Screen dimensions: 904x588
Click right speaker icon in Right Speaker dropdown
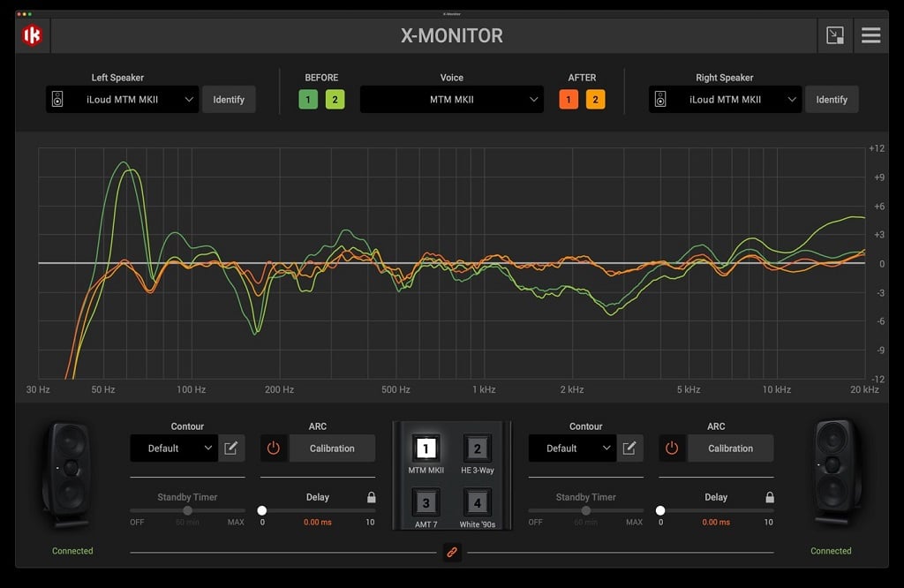point(660,99)
